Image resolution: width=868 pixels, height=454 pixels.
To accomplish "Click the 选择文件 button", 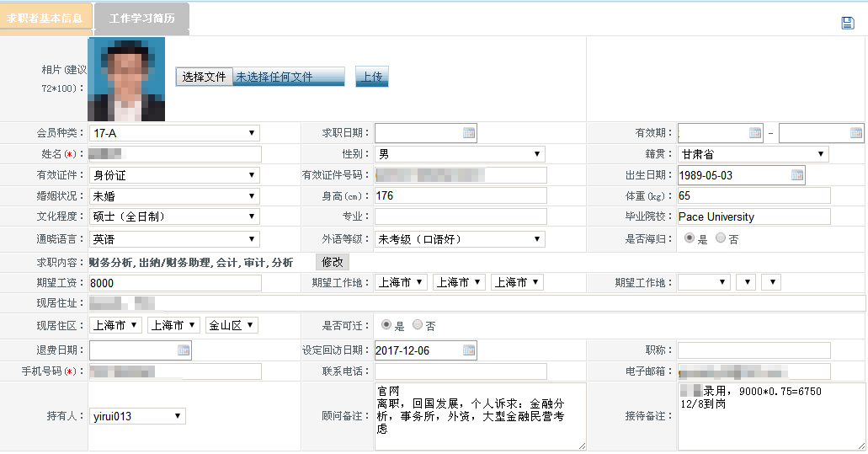I will tap(205, 77).
